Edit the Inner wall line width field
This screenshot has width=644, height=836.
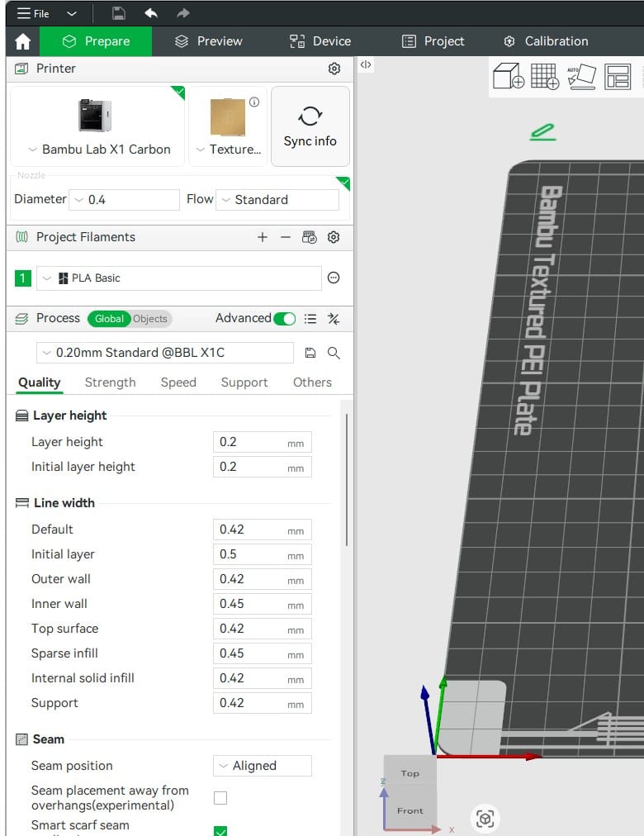(x=262, y=604)
